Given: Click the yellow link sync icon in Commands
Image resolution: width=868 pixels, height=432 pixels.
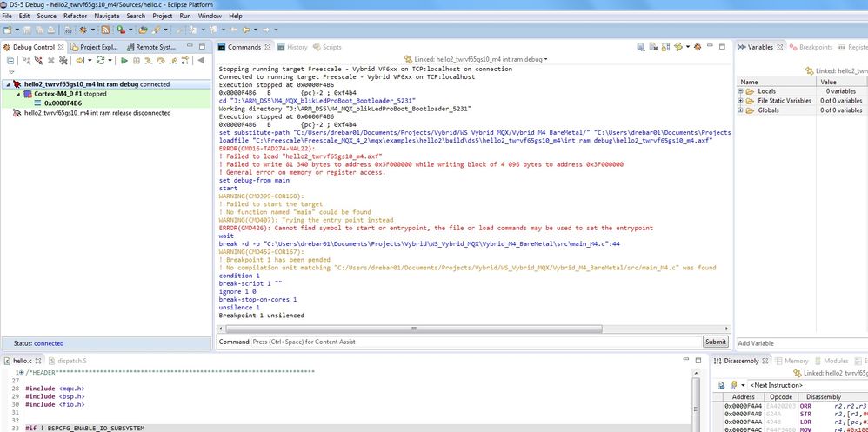Looking at the screenshot, I should tap(678, 47).
